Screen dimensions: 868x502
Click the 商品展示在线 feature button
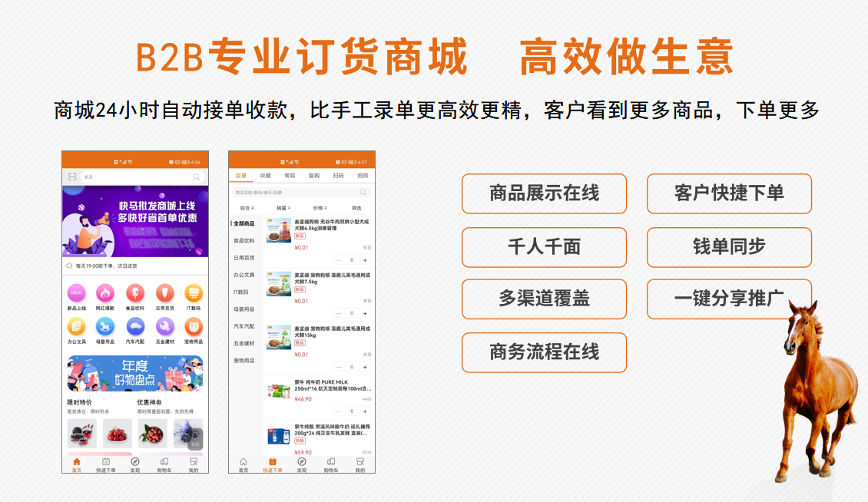pos(544,193)
